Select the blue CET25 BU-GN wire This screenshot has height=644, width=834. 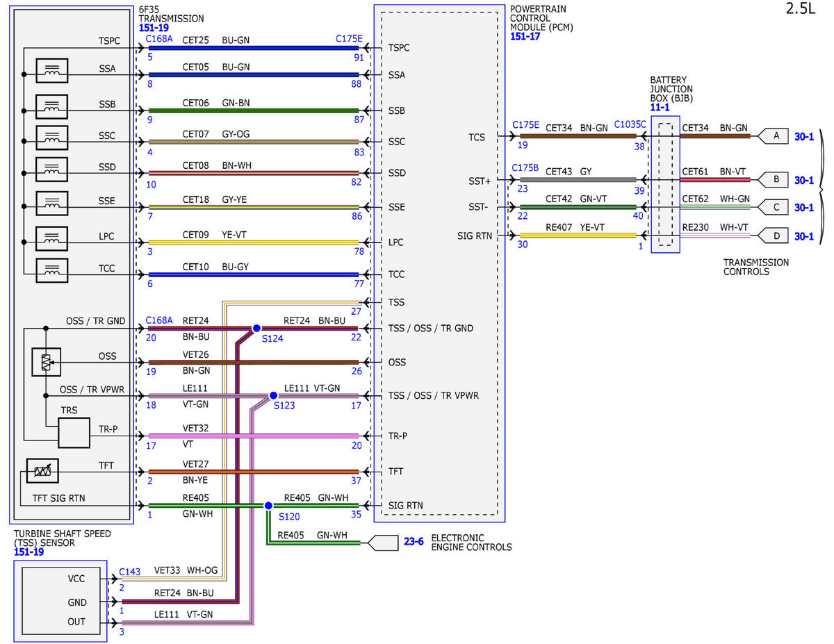pos(254,48)
